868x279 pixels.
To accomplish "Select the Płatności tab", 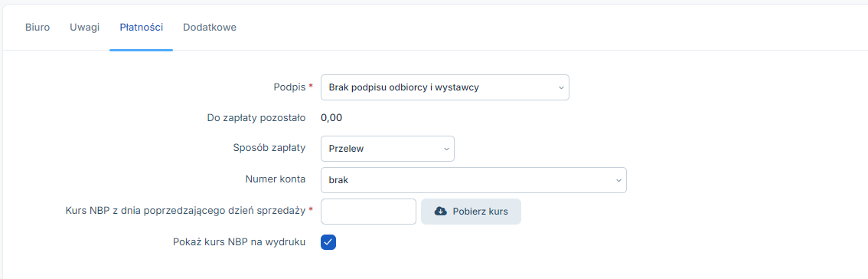I will [141, 27].
